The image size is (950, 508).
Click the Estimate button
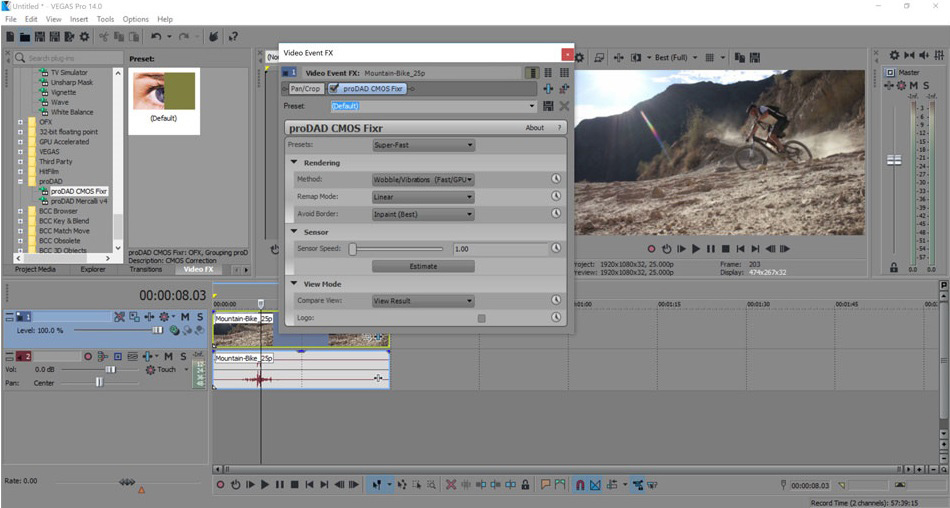(423, 266)
